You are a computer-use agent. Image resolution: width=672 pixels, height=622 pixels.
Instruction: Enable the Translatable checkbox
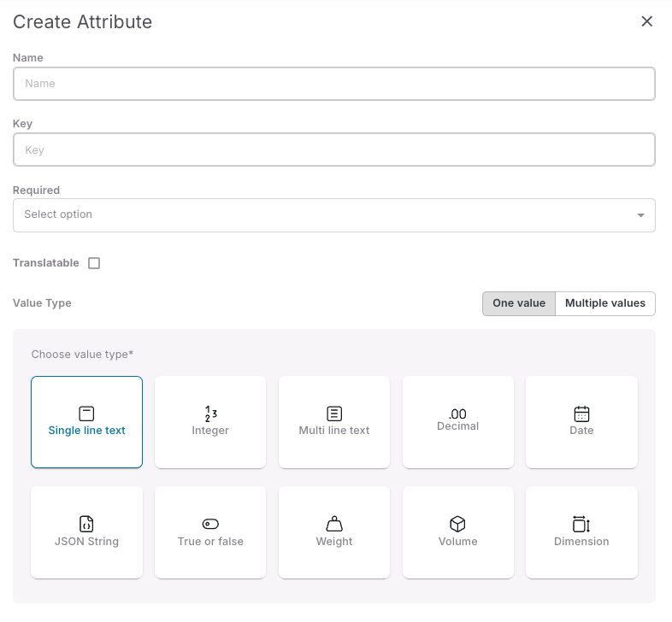tap(94, 263)
